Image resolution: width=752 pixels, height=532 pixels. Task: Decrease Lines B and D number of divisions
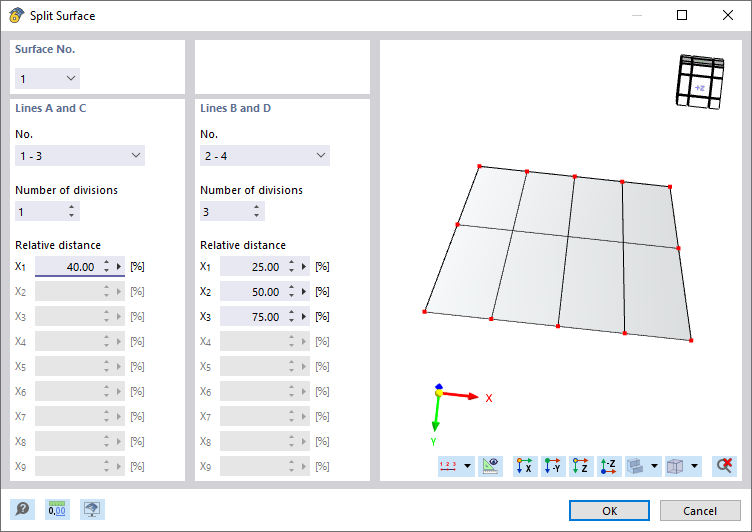(x=257, y=215)
